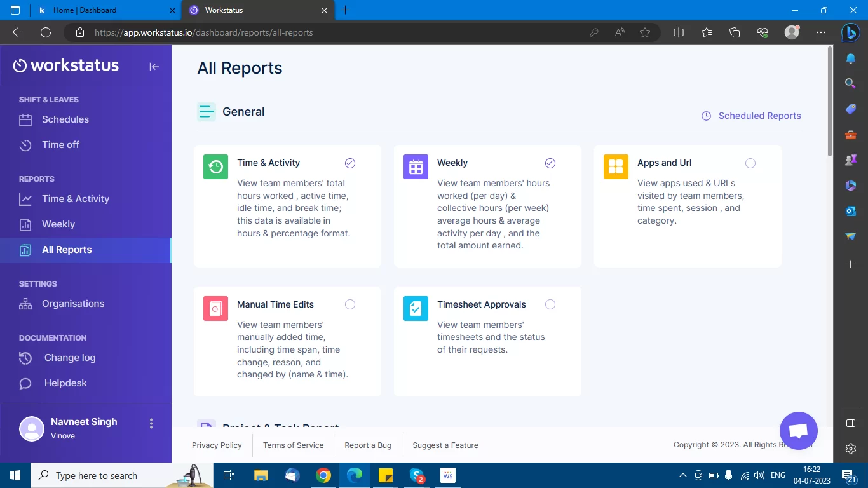Toggle the Weekly card checkmark

point(550,163)
